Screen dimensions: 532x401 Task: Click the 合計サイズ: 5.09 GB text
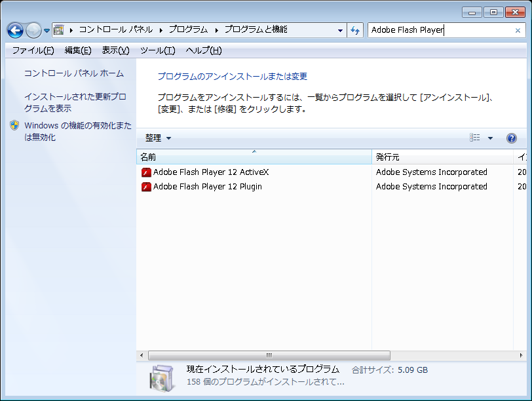tap(390, 370)
